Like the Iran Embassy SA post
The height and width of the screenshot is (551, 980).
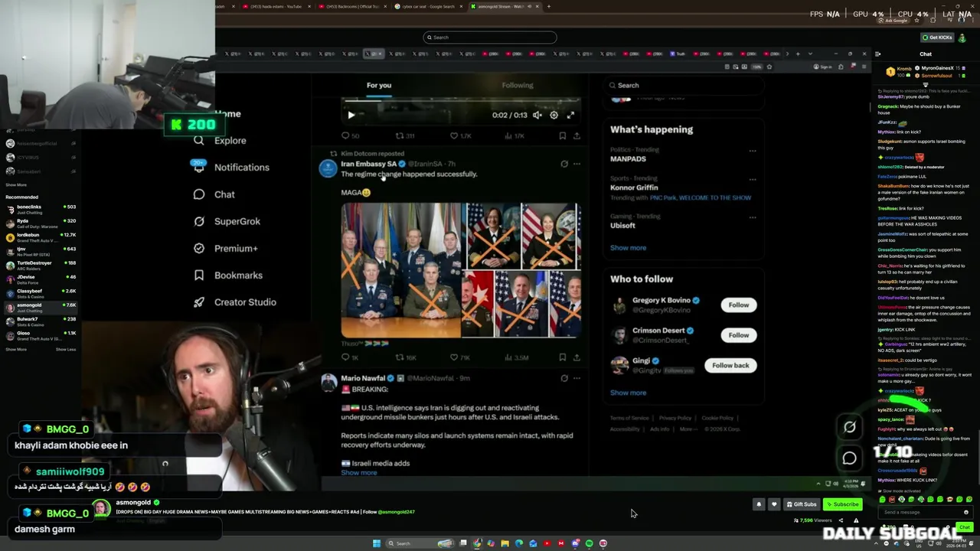click(x=459, y=357)
